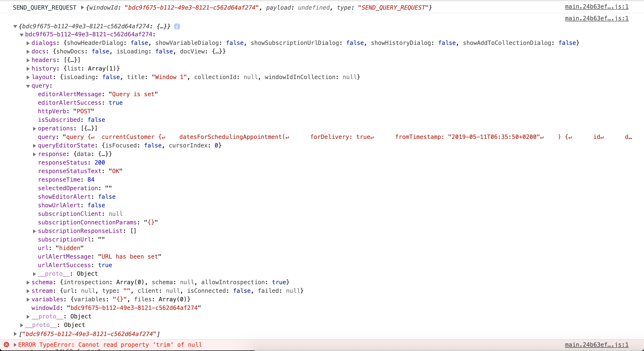Image resolution: width=644 pixels, height=351 pixels.
Task: Expand the outermost __proto__ Object
Action: [22, 325]
